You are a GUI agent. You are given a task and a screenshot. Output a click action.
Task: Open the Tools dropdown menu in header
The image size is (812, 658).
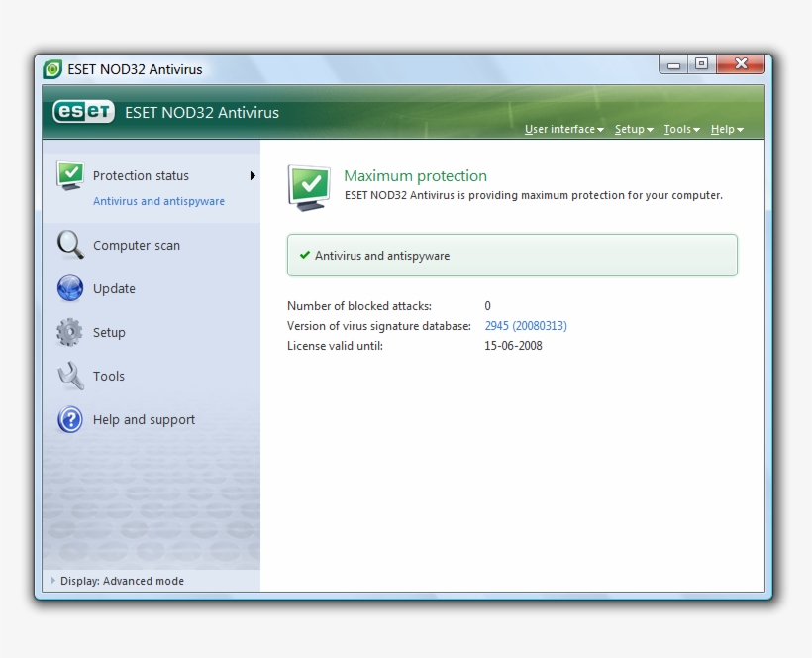[x=682, y=129]
